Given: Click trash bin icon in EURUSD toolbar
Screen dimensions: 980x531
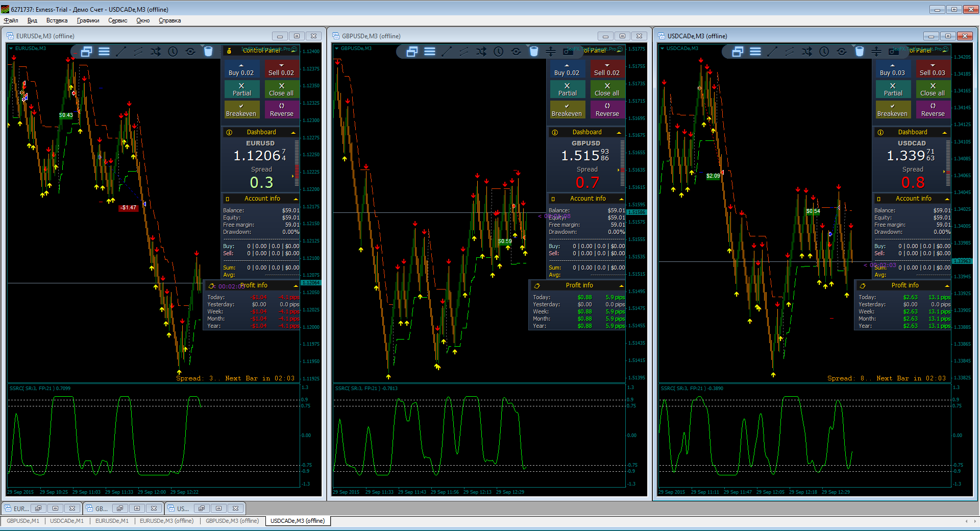Looking at the screenshot, I should (x=208, y=52).
